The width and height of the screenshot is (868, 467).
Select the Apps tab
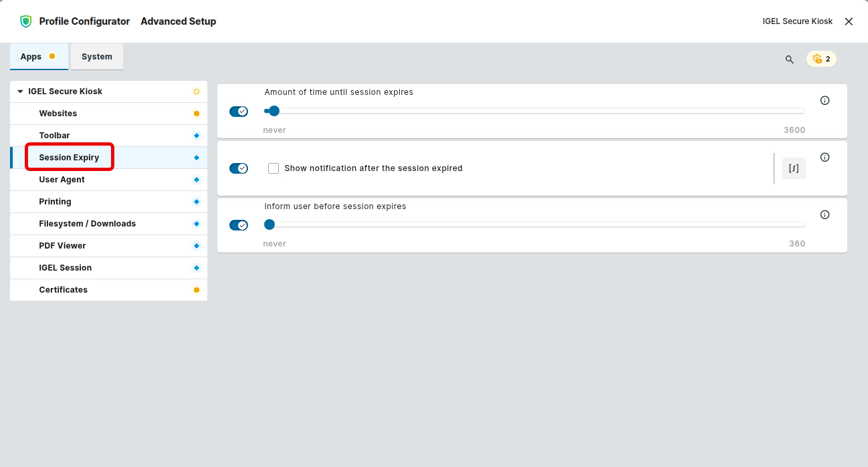tap(31, 57)
